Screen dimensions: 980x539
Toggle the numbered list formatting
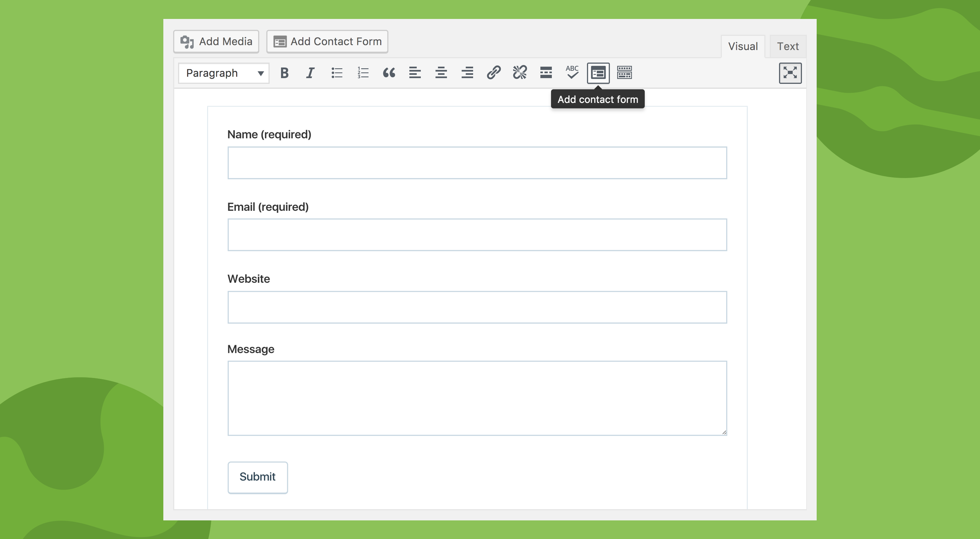pyautogui.click(x=363, y=72)
